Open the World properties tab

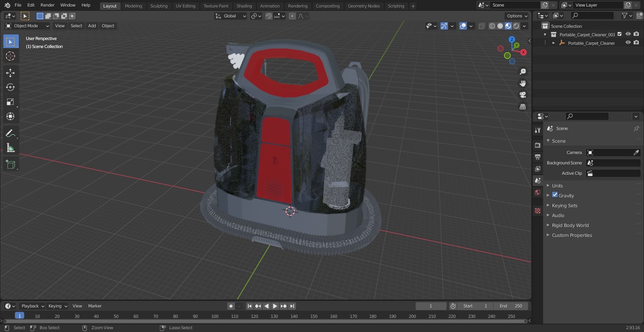[x=537, y=193]
